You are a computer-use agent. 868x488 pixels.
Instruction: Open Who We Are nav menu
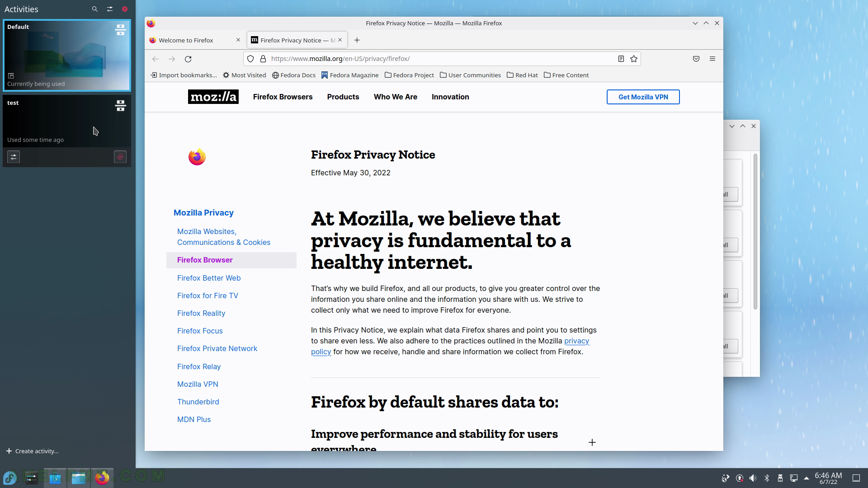(x=396, y=97)
